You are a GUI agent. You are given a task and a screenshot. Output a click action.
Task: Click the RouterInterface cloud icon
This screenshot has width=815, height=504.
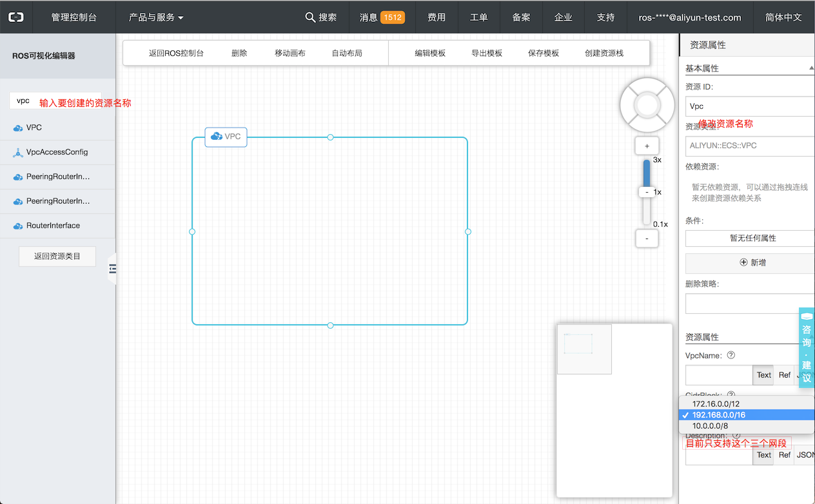click(18, 226)
